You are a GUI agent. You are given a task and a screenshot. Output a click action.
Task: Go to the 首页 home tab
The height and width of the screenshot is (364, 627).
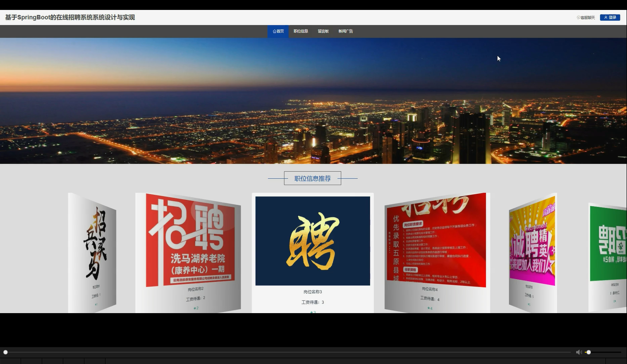[278, 31]
